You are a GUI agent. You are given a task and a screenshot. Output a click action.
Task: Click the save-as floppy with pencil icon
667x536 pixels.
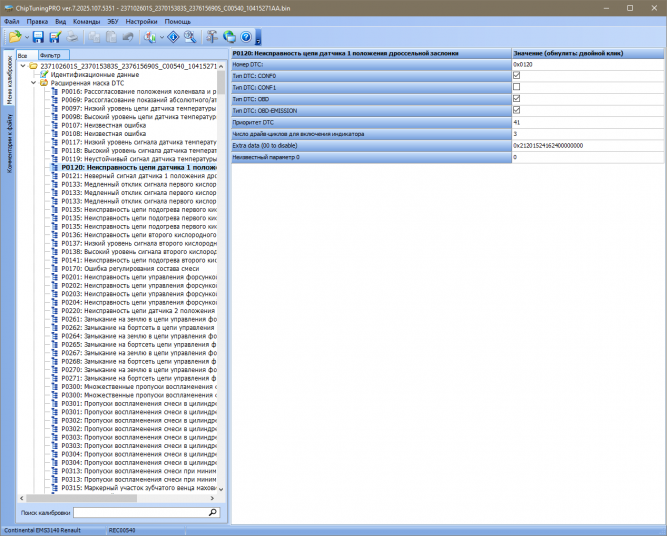click(55, 37)
